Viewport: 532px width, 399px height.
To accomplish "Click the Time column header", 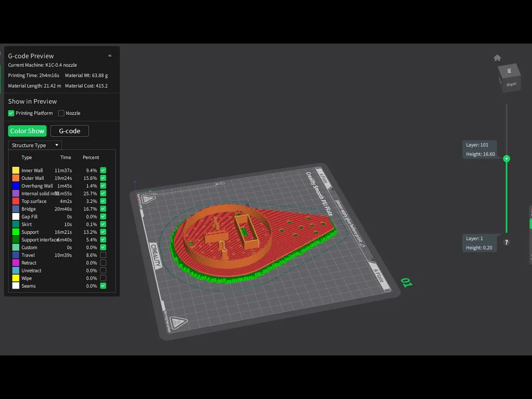I will click(66, 157).
